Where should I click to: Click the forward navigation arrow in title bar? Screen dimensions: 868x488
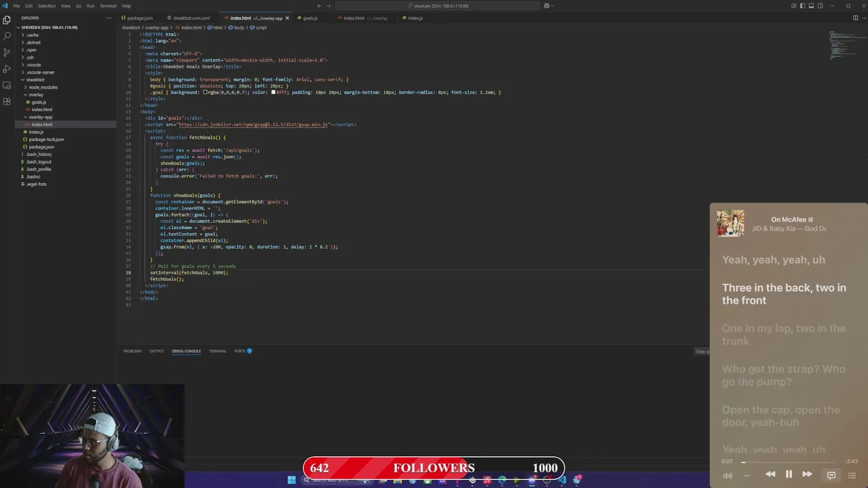coord(329,5)
